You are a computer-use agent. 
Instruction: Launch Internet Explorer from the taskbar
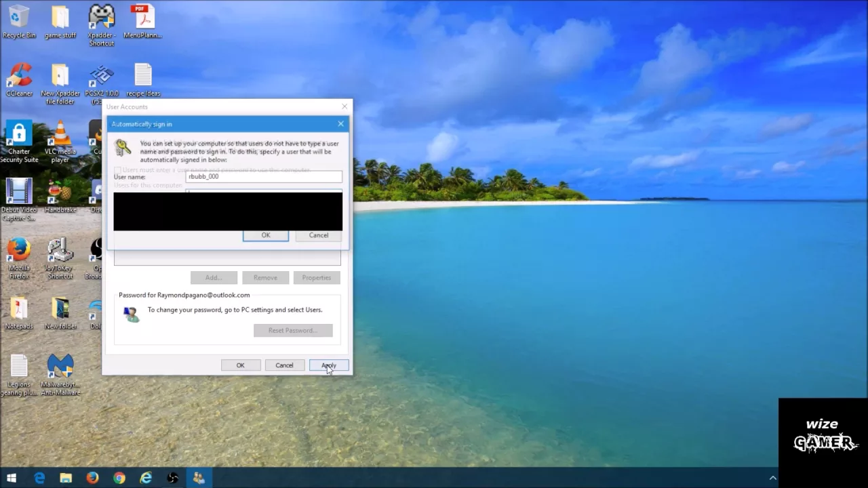coord(146,478)
